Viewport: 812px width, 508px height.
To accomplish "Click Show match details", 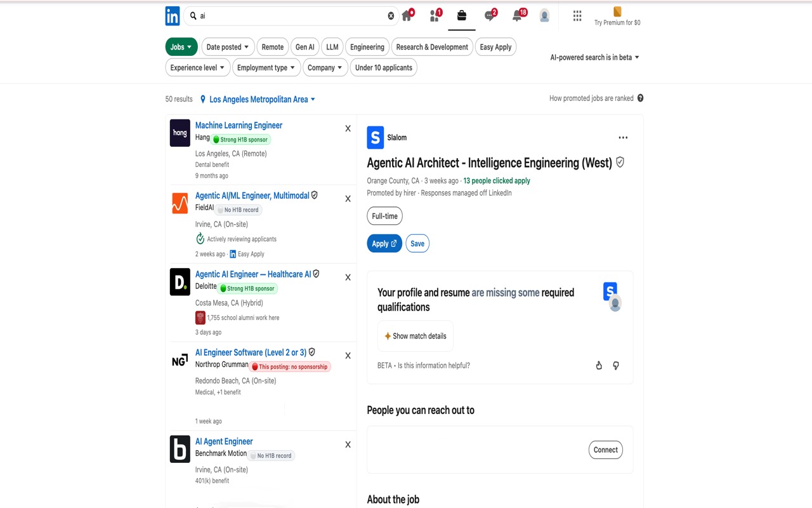I will (x=416, y=336).
